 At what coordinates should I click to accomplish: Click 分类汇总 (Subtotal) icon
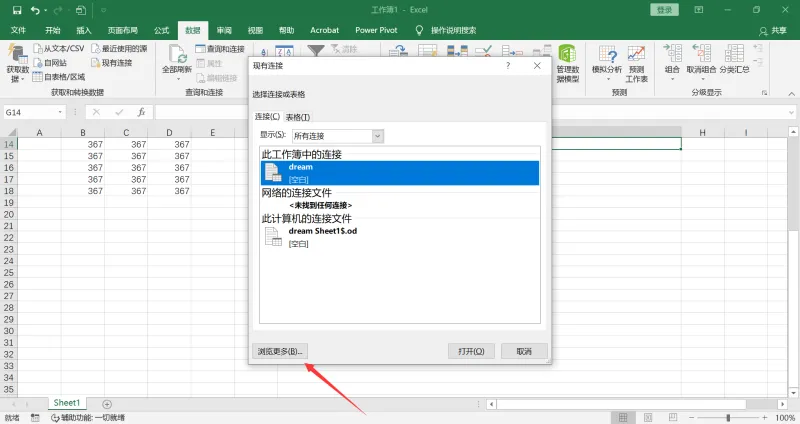point(734,53)
